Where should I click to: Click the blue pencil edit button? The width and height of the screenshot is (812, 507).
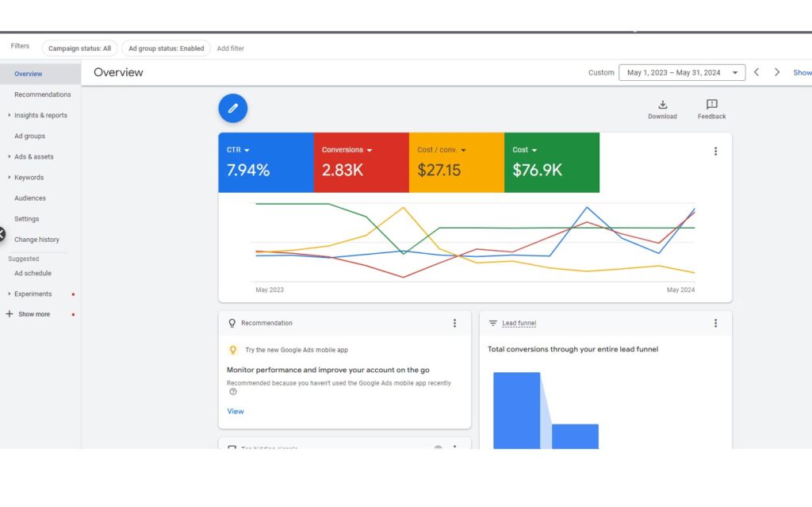(233, 109)
